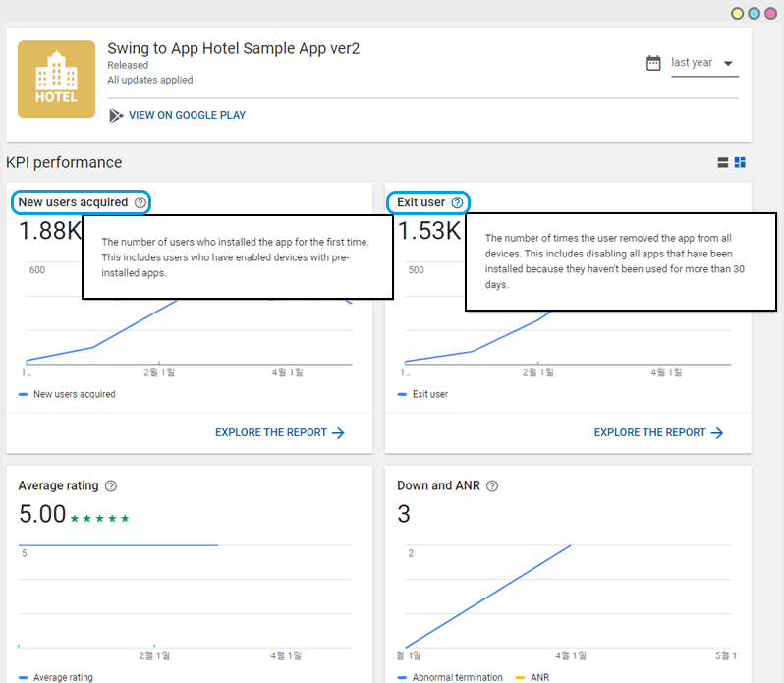Image resolution: width=784 pixels, height=683 pixels.
Task: Open help icon beside Down and ANR
Action: pyautogui.click(x=492, y=485)
